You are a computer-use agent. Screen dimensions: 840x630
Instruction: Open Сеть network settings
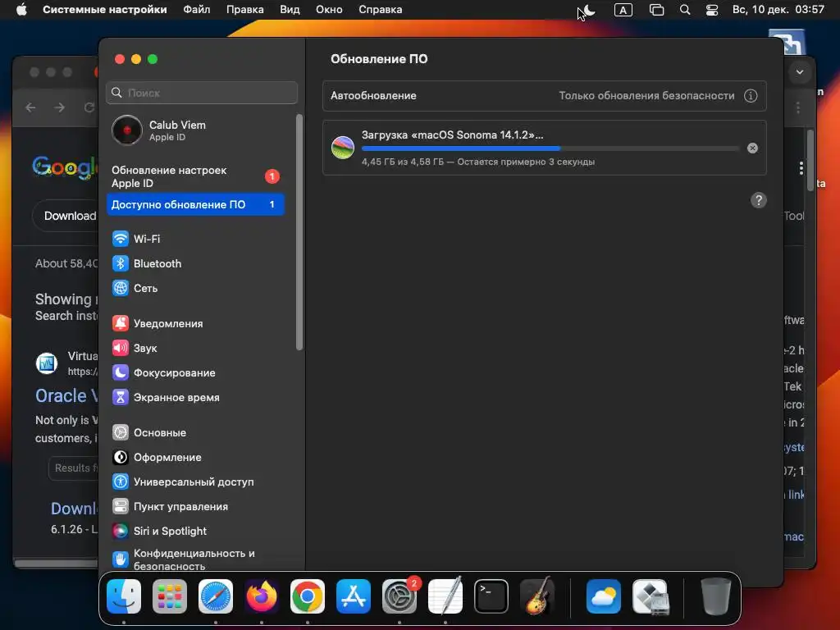[135, 288]
